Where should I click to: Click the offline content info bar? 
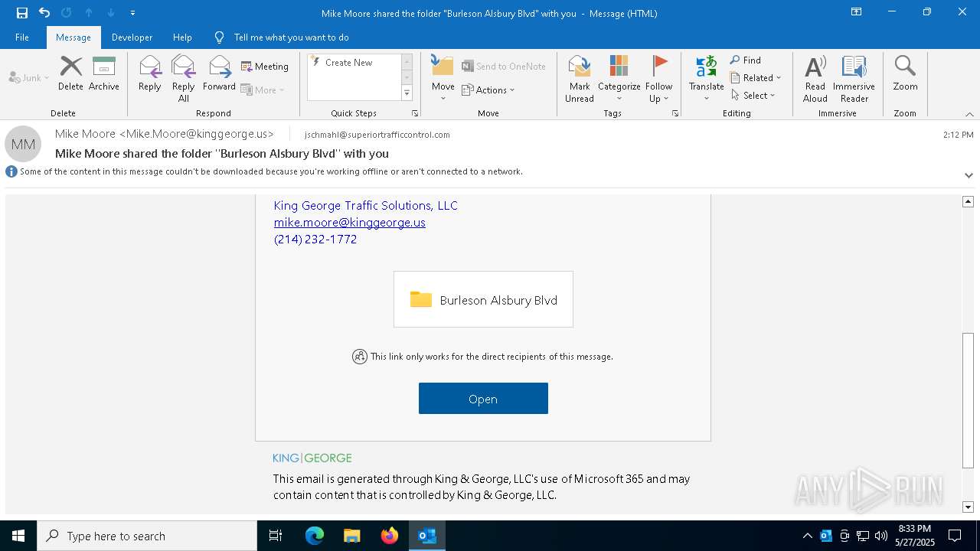[264, 171]
